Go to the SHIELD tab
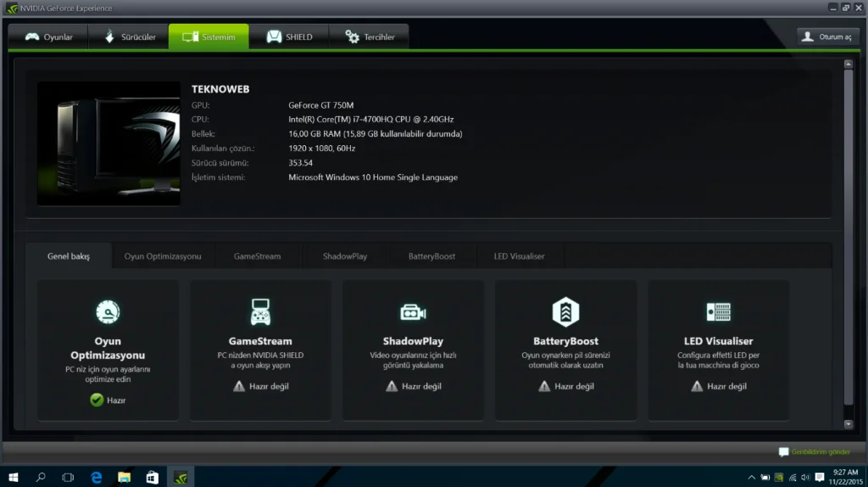 pos(290,37)
